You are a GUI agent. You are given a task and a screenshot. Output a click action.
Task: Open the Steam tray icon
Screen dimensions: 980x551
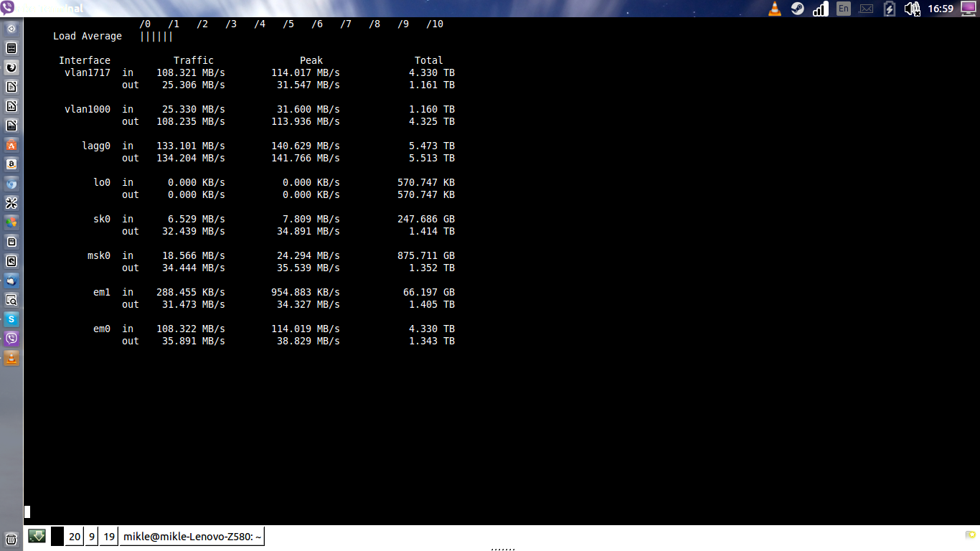[x=798, y=9]
